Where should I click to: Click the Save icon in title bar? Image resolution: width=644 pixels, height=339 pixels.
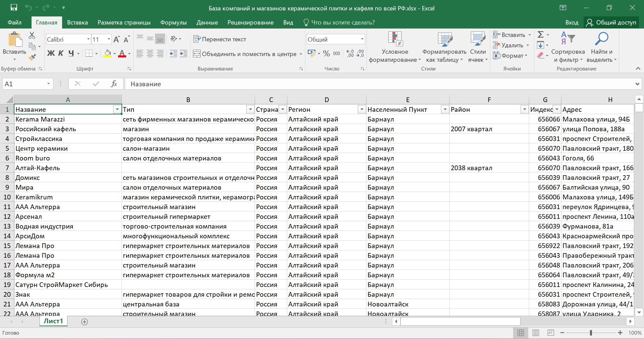(14, 7)
